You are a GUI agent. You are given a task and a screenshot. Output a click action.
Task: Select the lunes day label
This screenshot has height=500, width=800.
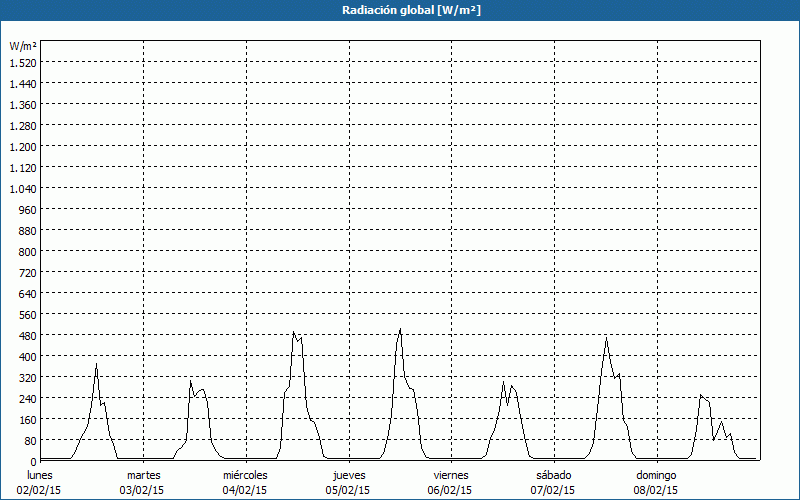[x=40, y=475]
